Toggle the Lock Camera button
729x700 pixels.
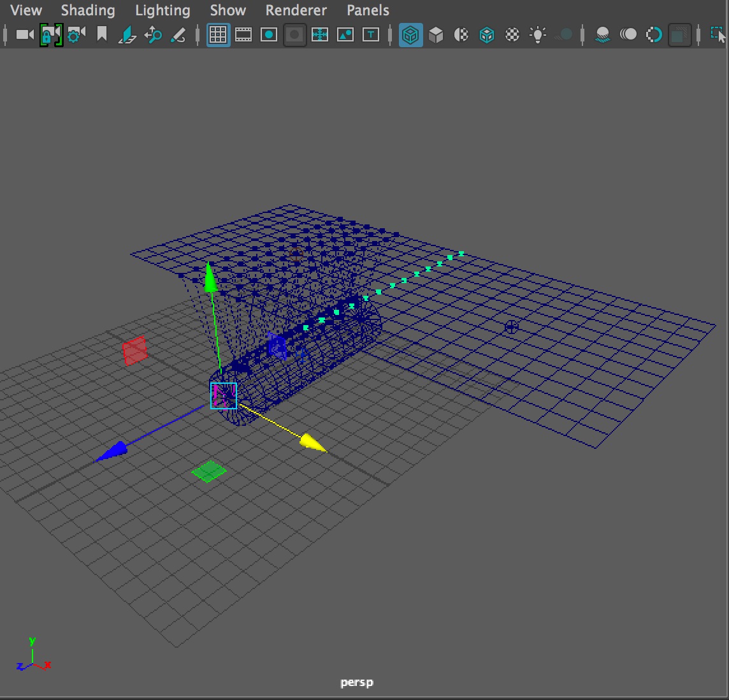click(50, 34)
